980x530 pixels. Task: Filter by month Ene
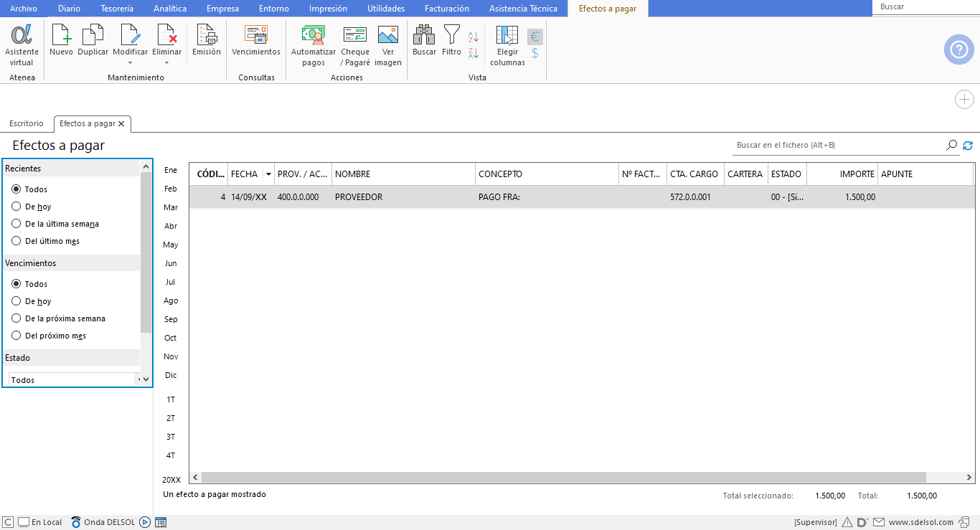tap(171, 170)
